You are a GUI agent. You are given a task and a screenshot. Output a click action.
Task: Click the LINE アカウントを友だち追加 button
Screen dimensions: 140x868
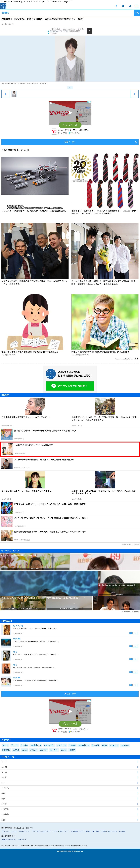(x=70, y=386)
